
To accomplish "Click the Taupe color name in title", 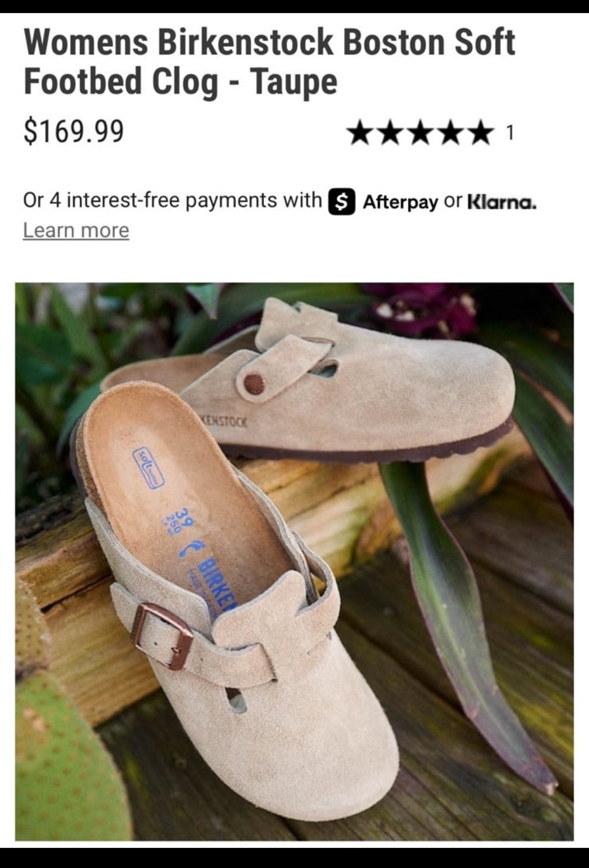I will pos(294,82).
